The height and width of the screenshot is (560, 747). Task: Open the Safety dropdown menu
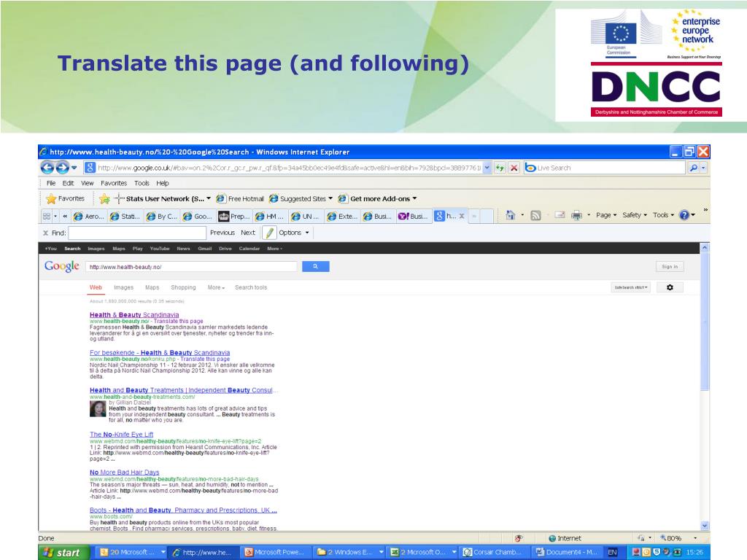tap(635, 215)
